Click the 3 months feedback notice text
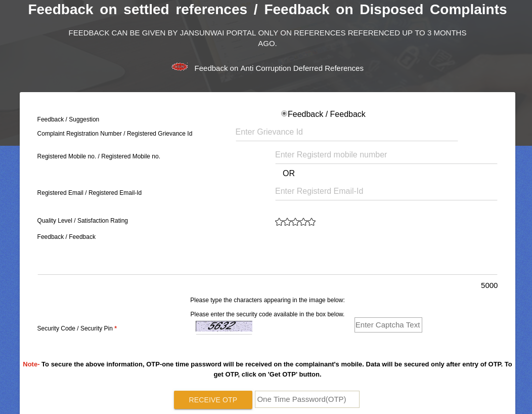The image size is (532, 414). (x=268, y=38)
